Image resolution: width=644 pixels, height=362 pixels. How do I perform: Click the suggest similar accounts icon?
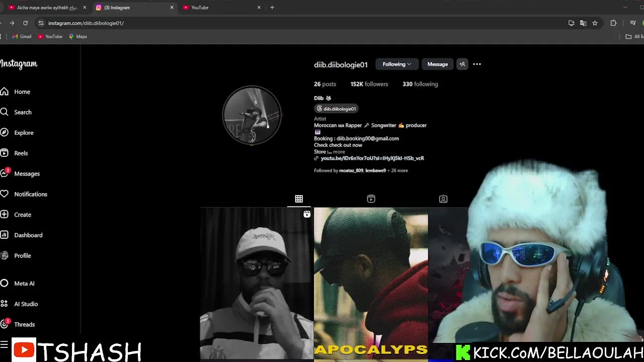462,64
